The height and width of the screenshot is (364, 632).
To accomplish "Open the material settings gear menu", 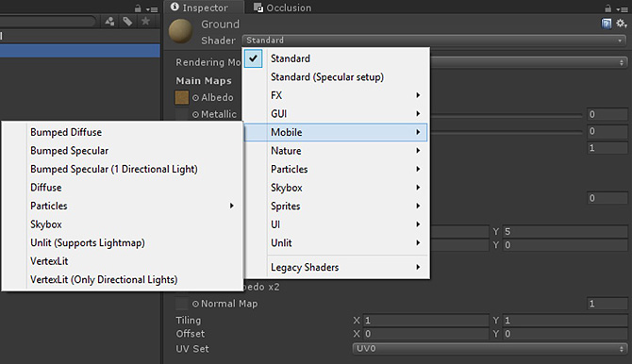I will (621, 24).
